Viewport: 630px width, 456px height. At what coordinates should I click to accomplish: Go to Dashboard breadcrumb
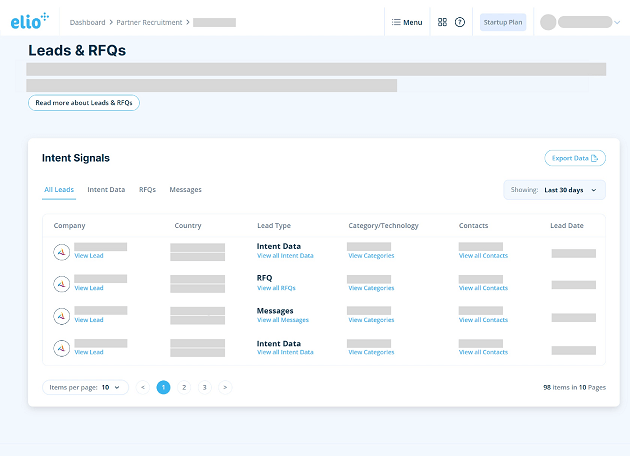pyautogui.click(x=87, y=22)
